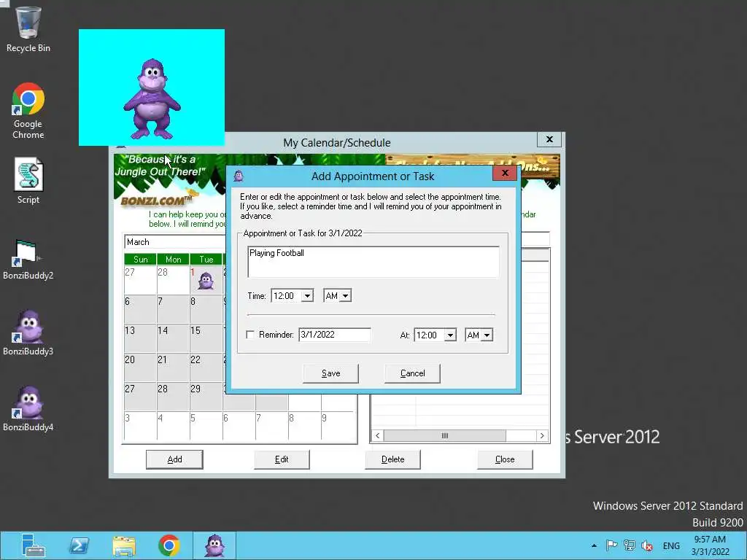The height and width of the screenshot is (560, 747).
Task: Click taskbar clock showing 9:57 AM
Action: coord(710,545)
